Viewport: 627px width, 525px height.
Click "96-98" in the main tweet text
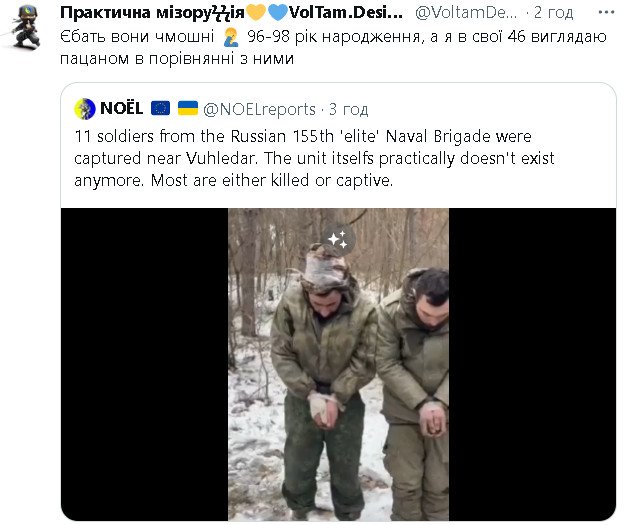tap(267, 35)
